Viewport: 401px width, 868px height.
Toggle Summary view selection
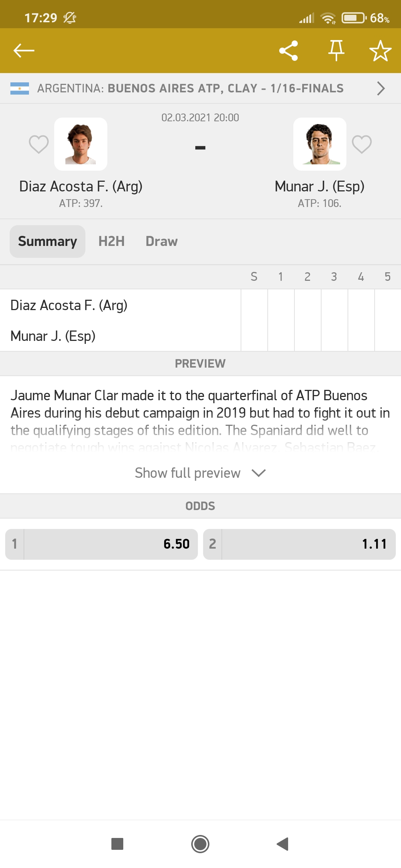48,241
